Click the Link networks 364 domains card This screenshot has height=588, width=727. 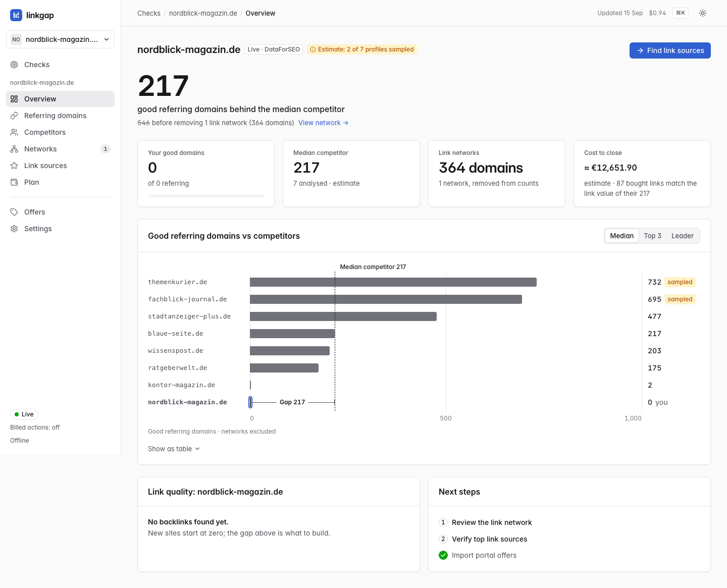coord(497,174)
